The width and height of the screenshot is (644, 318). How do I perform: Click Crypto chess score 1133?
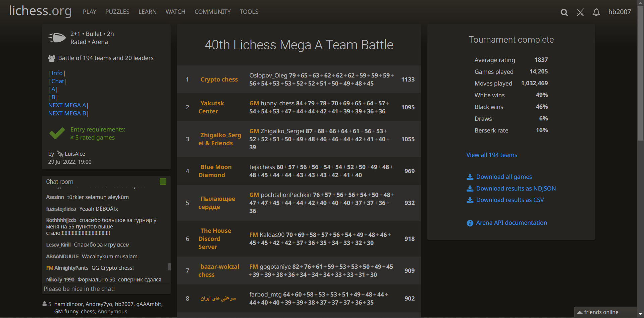click(x=408, y=79)
